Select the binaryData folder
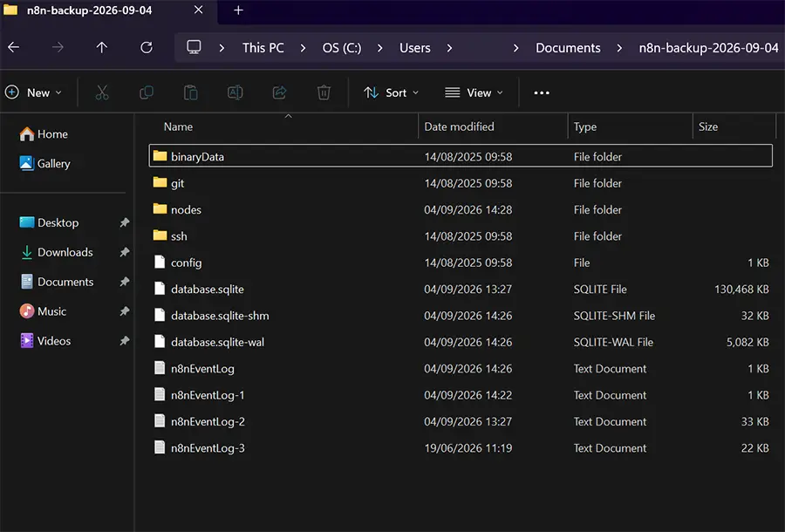The image size is (785, 532). pyautogui.click(x=461, y=156)
